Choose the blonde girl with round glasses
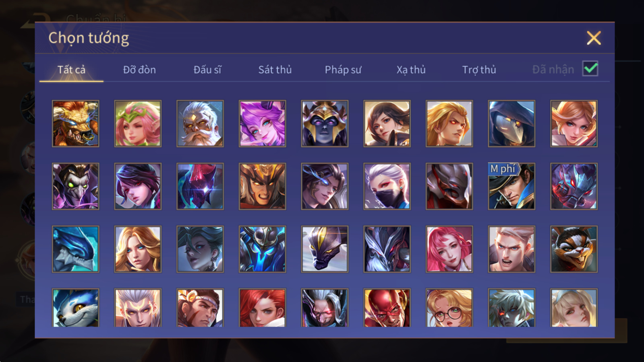This screenshot has width=644, height=362. tap(449, 308)
